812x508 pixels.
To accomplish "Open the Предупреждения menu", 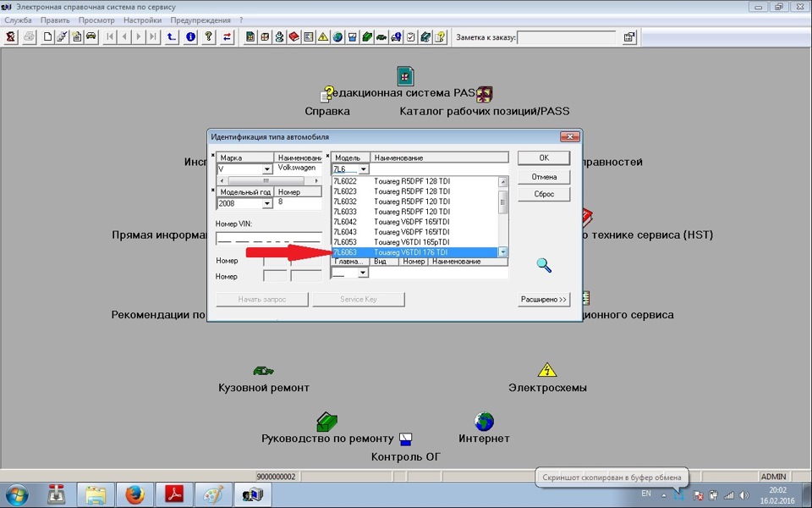I will click(x=200, y=20).
